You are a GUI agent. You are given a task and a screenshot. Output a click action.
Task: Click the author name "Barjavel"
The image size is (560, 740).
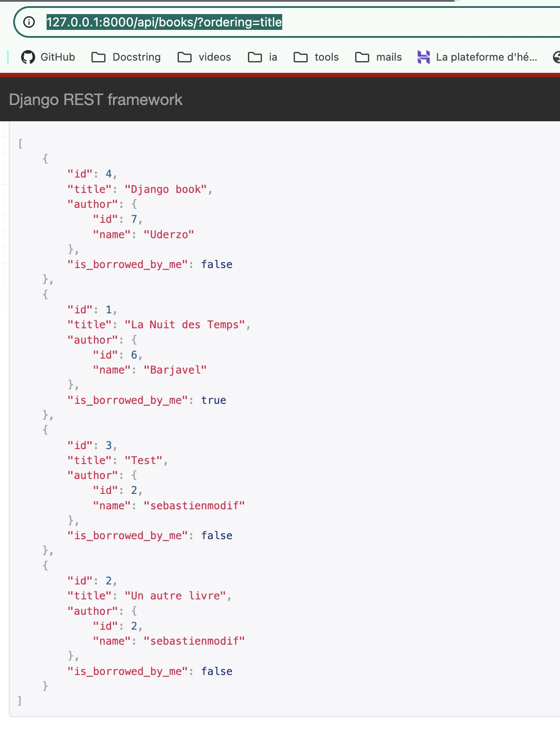tap(175, 370)
